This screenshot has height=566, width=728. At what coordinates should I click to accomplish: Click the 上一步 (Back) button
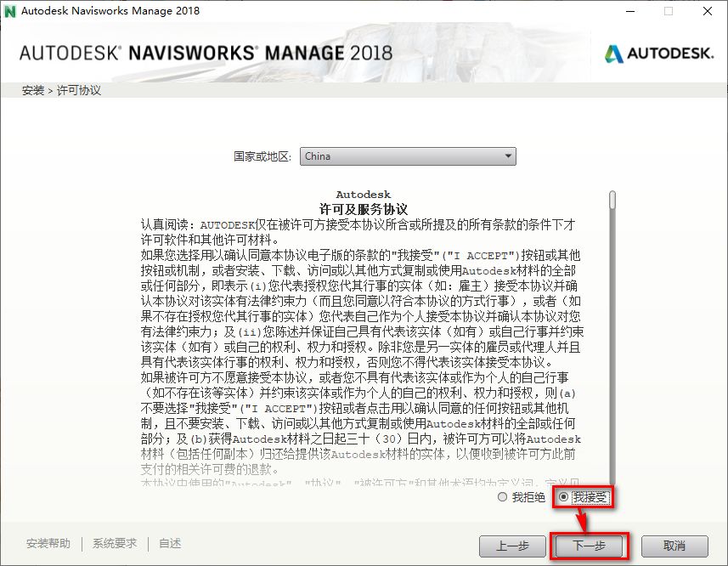(513, 547)
